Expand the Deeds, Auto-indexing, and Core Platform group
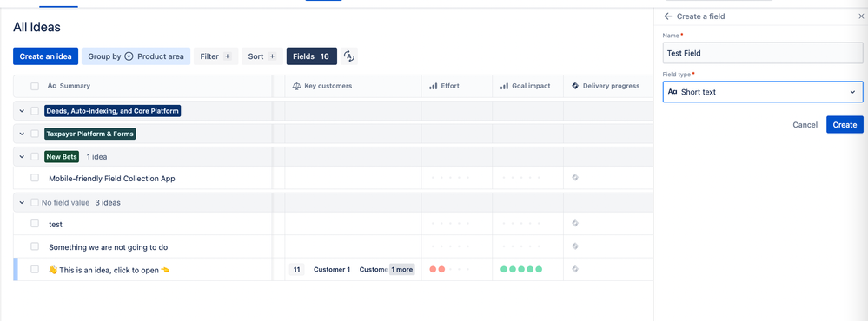Image resolution: width=868 pixels, height=321 pixels. (22, 111)
